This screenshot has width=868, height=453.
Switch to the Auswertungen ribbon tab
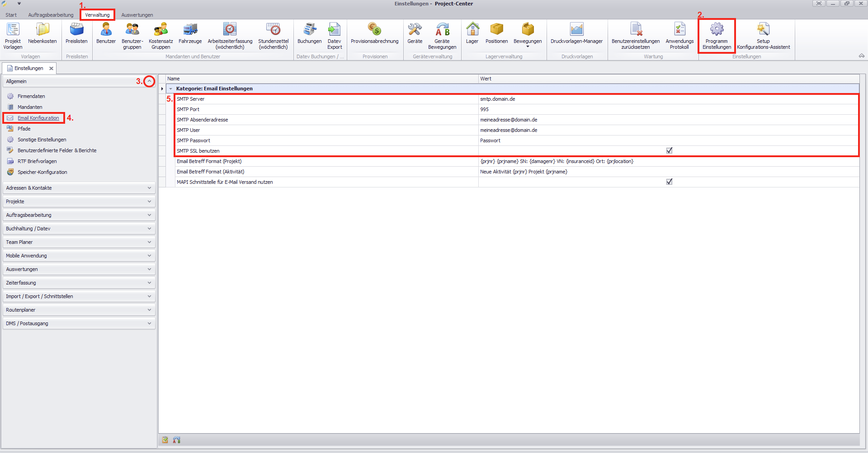pyautogui.click(x=137, y=15)
